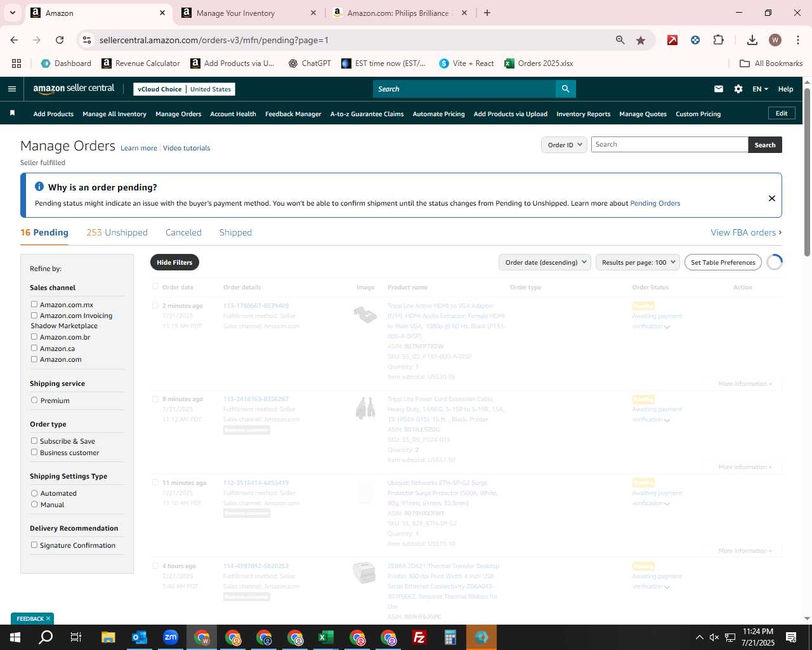Open the red Adobe Acrobat extension icon

tap(672, 40)
